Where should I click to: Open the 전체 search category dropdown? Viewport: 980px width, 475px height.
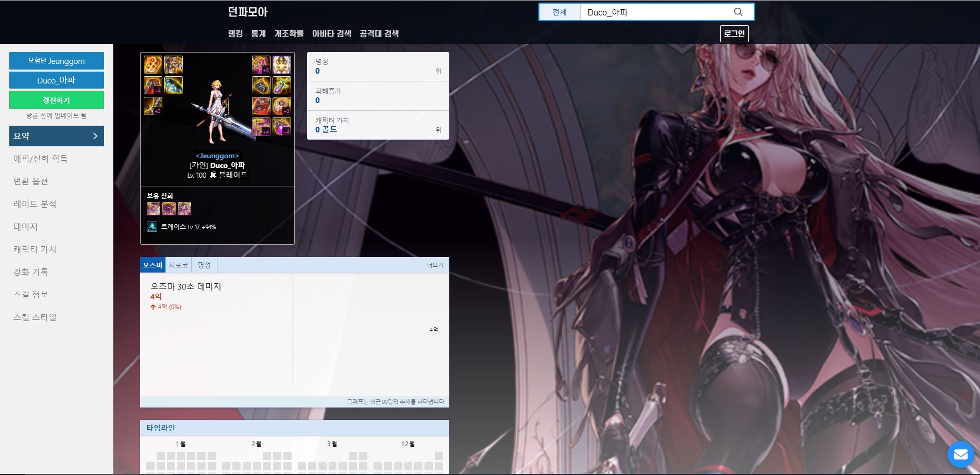point(559,12)
